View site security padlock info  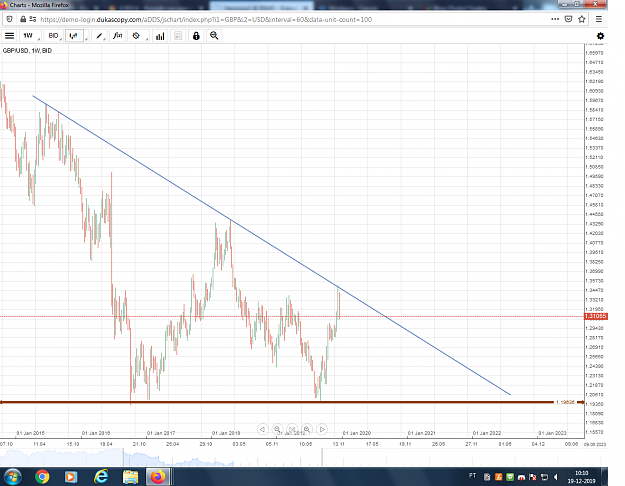tap(23, 19)
